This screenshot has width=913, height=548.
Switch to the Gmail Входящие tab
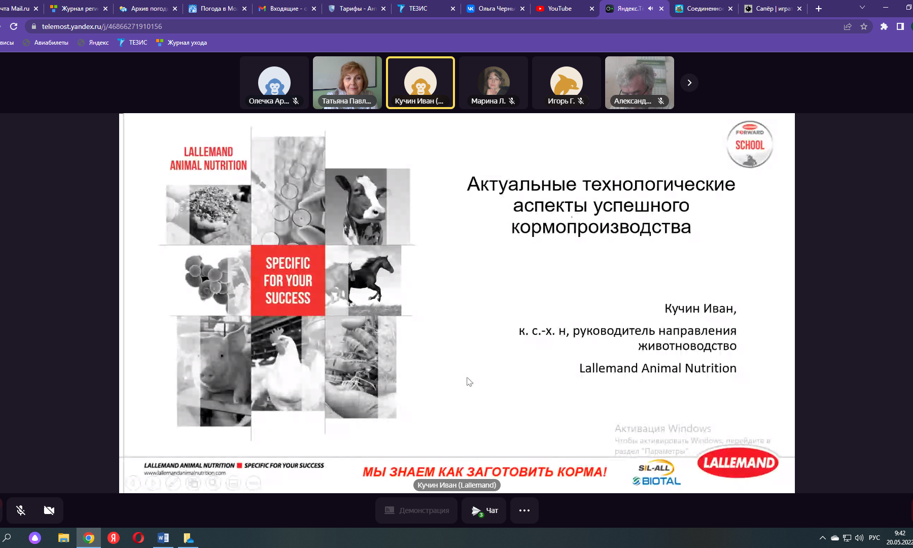[286, 8]
